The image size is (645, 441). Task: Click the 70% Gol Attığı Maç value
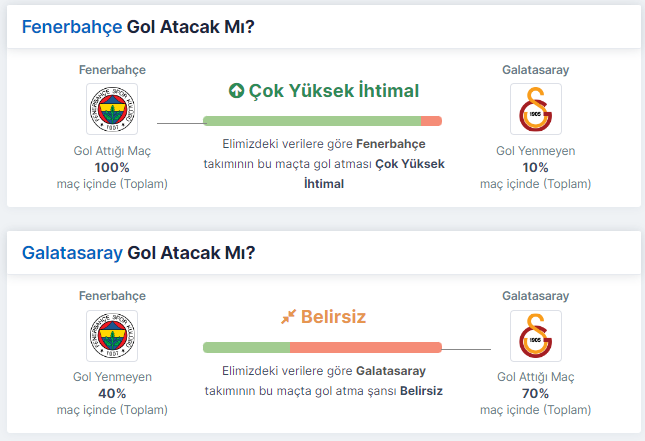(x=536, y=394)
